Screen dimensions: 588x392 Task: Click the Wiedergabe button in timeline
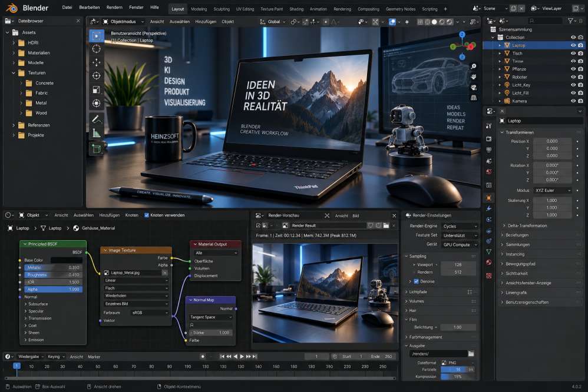pos(31,357)
